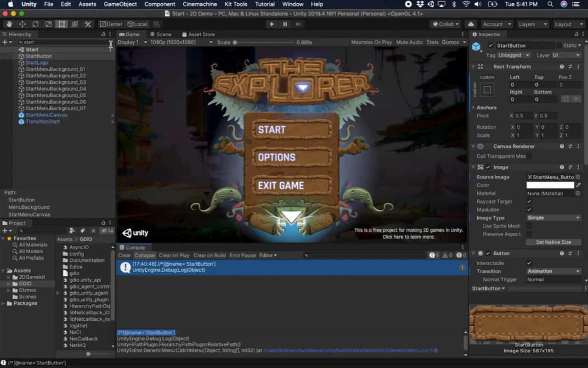Viewport: 588px width, 368px height.
Task: Select the Rotate tool
Action: tap(35, 24)
